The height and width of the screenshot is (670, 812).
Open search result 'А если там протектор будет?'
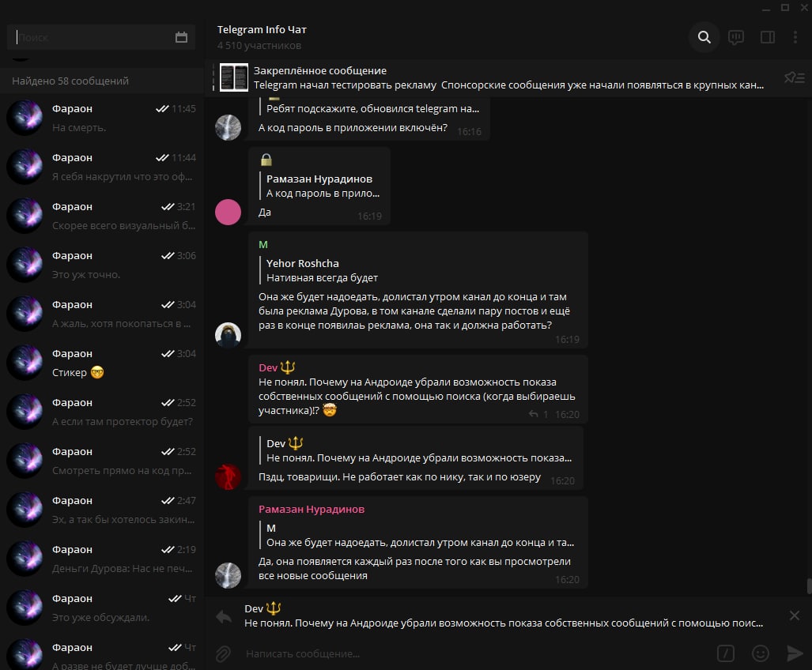click(x=101, y=412)
